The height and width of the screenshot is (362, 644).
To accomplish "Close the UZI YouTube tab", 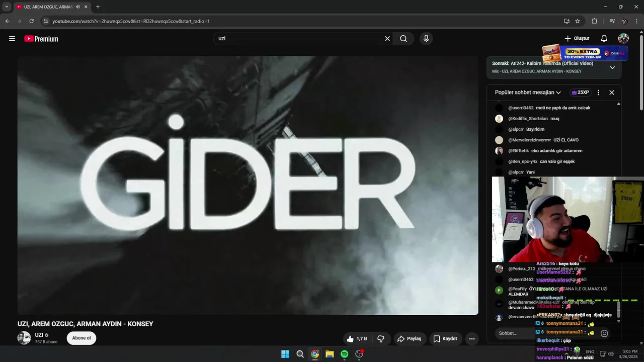I will coord(86,7).
